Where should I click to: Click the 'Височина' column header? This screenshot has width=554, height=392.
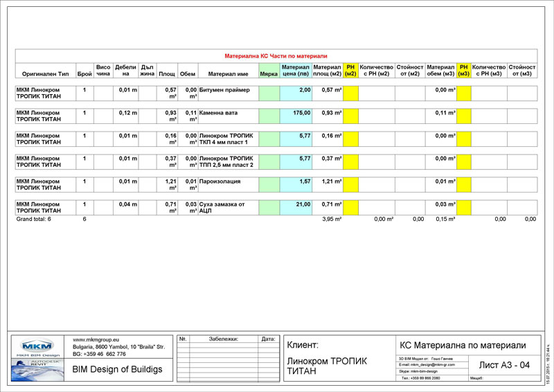pyautogui.click(x=103, y=71)
